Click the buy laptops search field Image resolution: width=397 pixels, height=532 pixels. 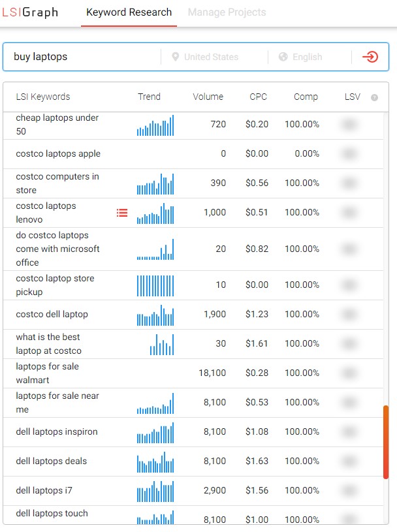(x=85, y=57)
